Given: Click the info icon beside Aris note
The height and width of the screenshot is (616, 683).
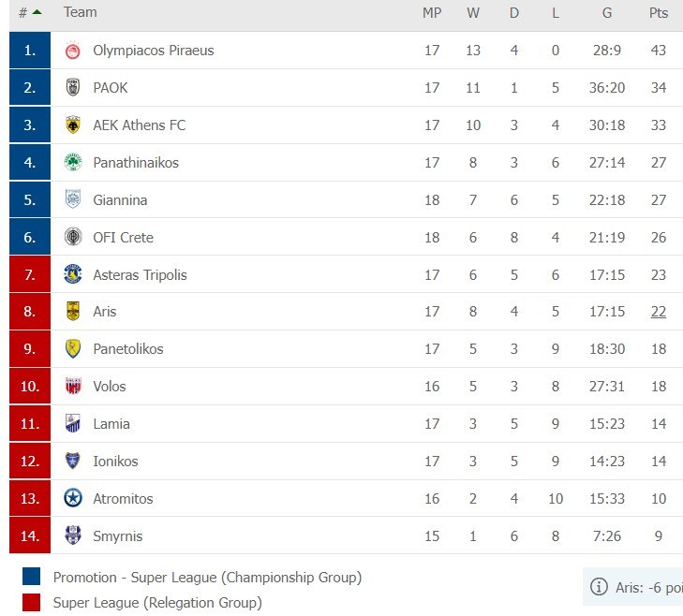Looking at the screenshot, I should pyautogui.click(x=599, y=587).
